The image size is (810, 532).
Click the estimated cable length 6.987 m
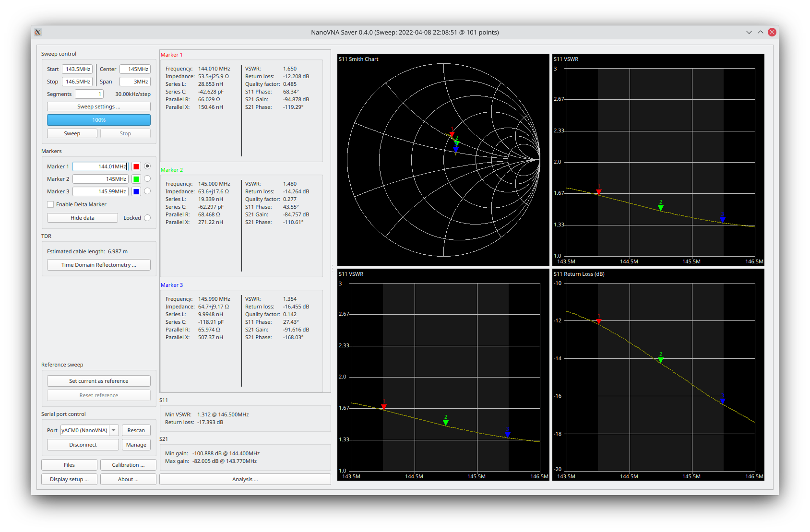click(x=118, y=251)
